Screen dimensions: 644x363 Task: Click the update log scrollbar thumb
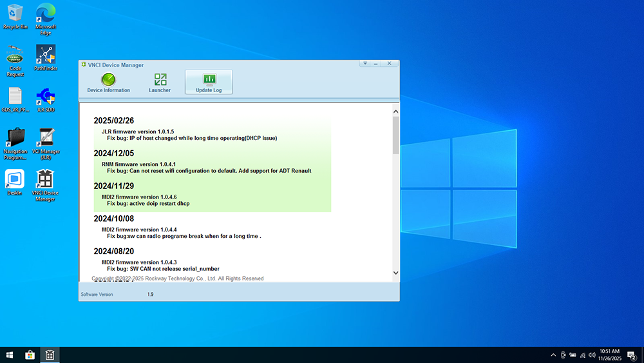395,135
